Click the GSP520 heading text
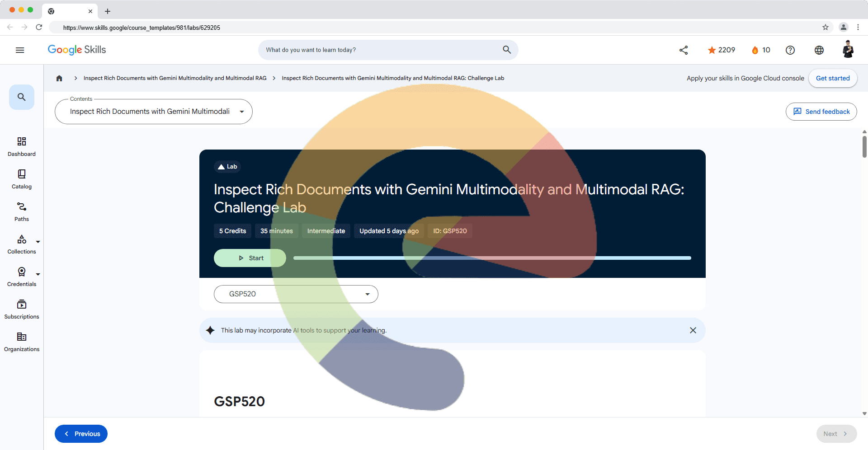The height and width of the screenshot is (450, 868). point(239,401)
